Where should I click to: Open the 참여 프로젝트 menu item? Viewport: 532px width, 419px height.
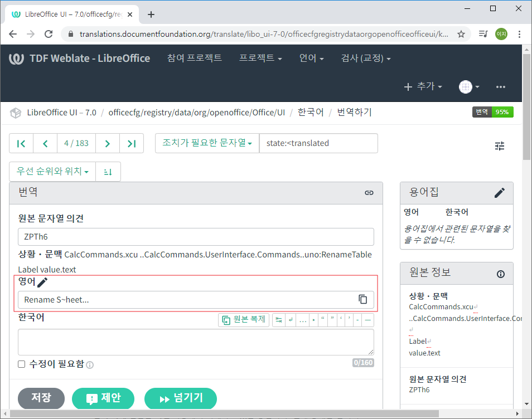point(195,58)
